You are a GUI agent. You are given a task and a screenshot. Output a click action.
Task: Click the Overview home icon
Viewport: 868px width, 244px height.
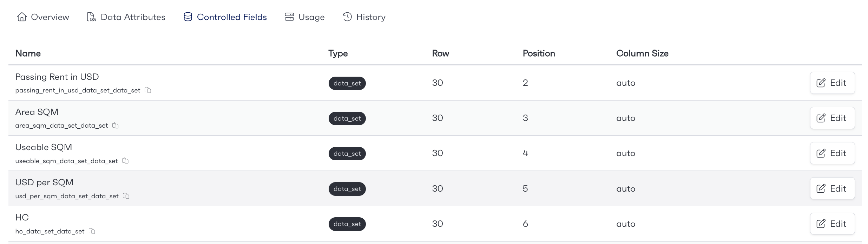pyautogui.click(x=22, y=17)
